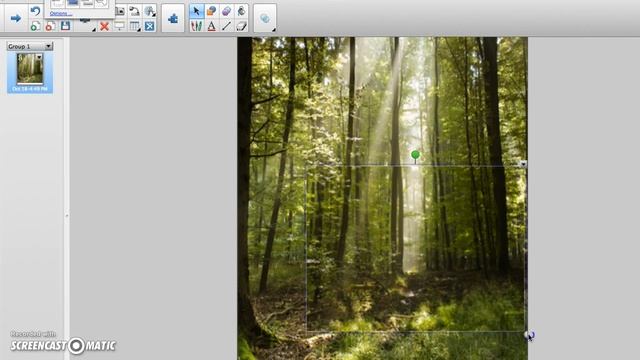
Task: Open the selected object's menu arrow
Action: point(523,164)
